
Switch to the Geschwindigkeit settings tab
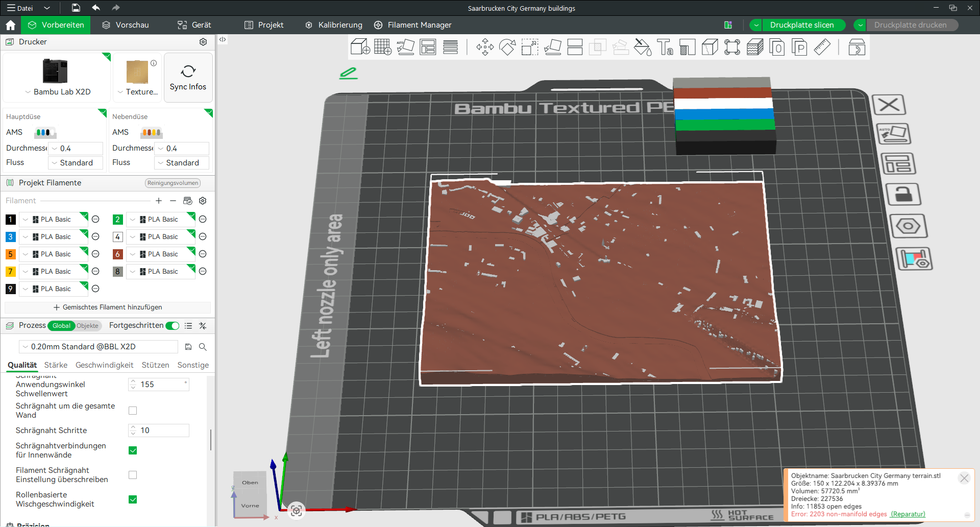click(x=104, y=365)
